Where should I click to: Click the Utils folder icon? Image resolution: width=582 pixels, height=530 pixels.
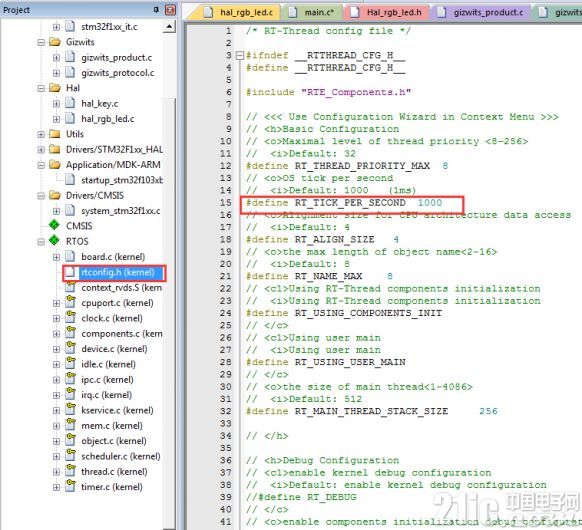click(55, 134)
